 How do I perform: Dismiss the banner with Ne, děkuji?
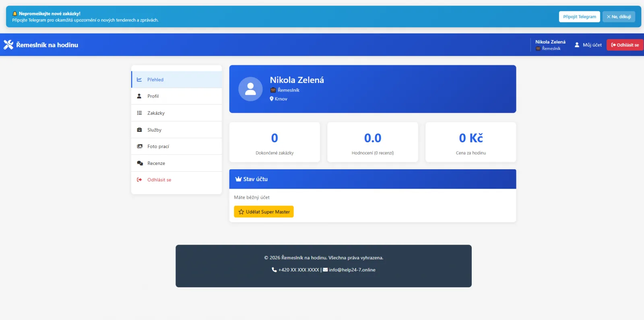[619, 17]
